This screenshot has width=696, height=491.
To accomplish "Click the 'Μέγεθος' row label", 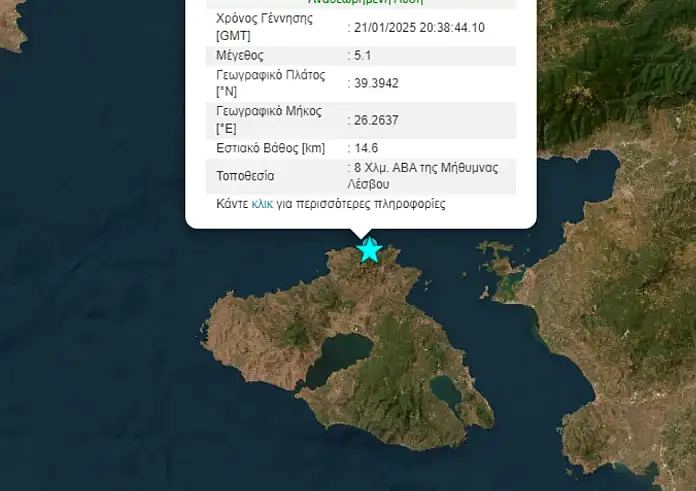I will tap(240, 55).
